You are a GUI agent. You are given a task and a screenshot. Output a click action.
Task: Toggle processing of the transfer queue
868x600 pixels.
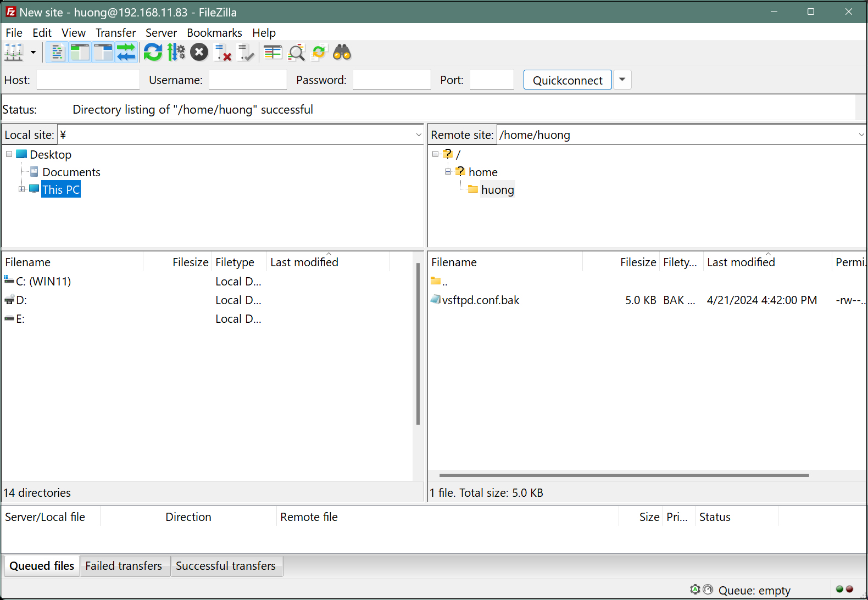click(x=176, y=53)
